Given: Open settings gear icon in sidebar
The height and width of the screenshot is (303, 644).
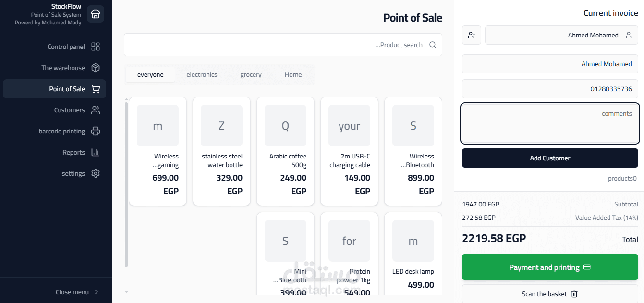Looking at the screenshot, I should [x=96, y=173].
